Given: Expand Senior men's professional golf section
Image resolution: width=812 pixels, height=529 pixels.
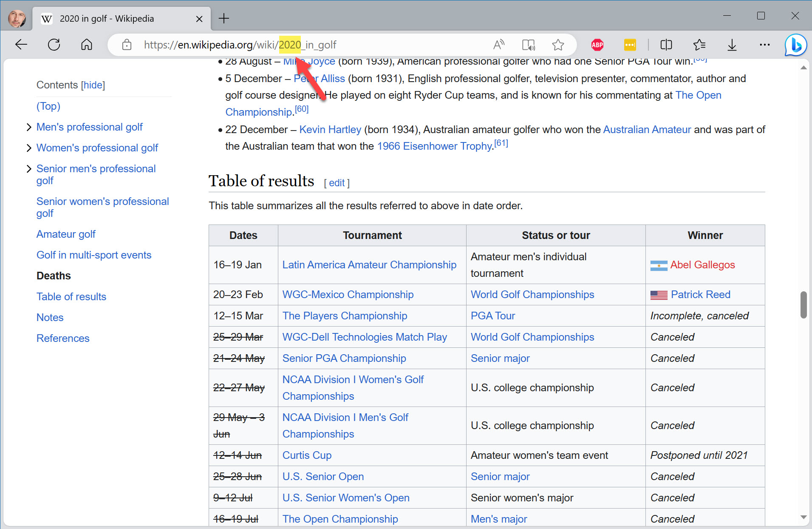Looking at the screenshot, I should (x=29, y=169).
